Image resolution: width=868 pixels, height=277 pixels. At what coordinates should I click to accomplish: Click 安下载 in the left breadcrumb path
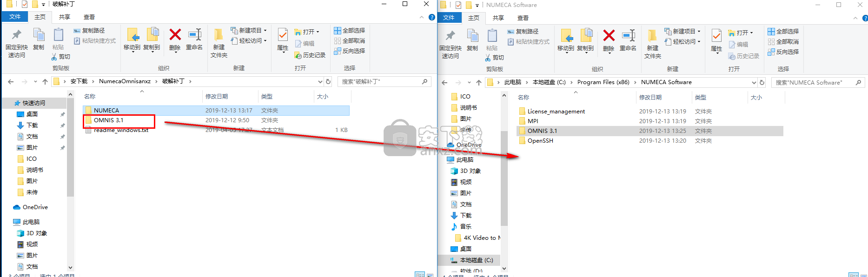pyautogui.click(x=79, y=81)
